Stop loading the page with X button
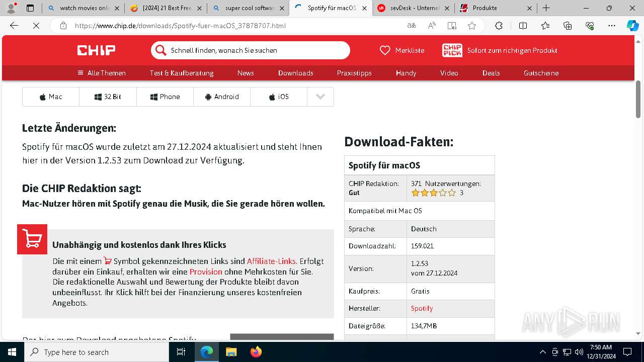Viewport: 644px width, 362px height. pos(36,26)
